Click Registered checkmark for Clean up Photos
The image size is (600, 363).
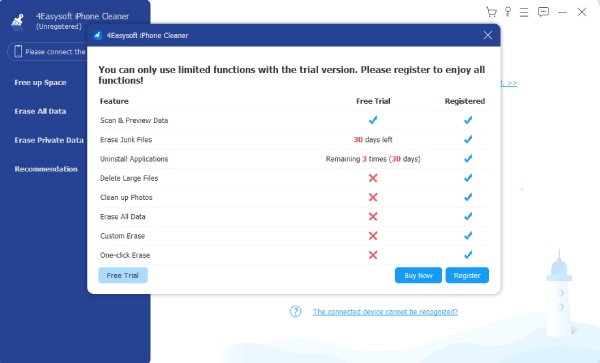(468, 197)
